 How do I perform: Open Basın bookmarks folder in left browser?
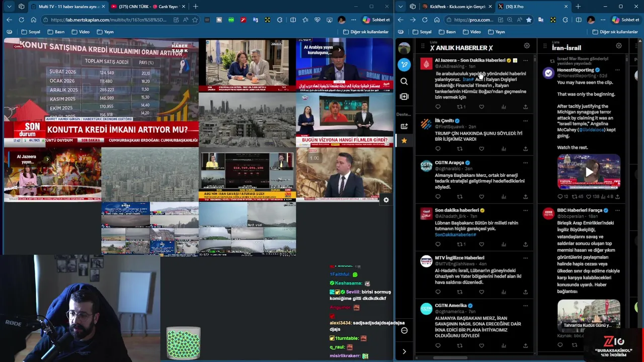56,32
